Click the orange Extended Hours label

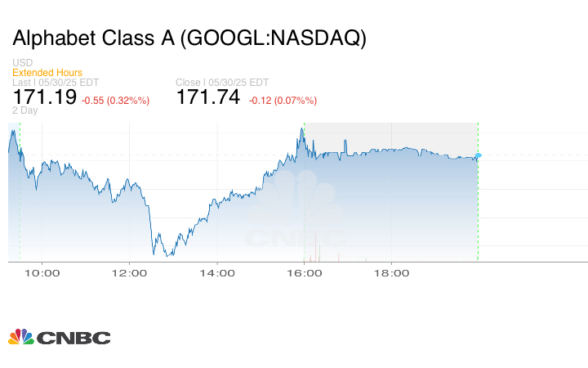pos(47,73)
